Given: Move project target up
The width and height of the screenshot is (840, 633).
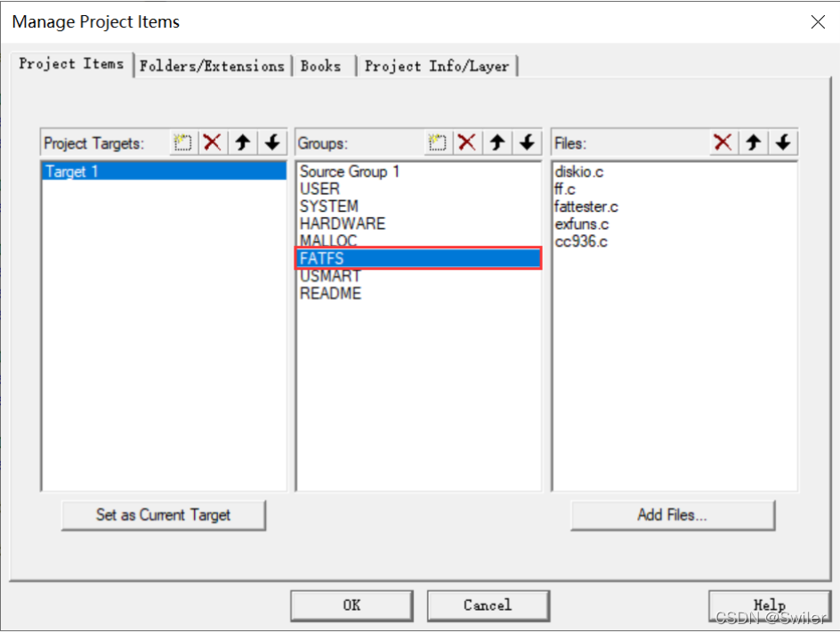Looking at the screenshot, I should (x=243, y=142).
